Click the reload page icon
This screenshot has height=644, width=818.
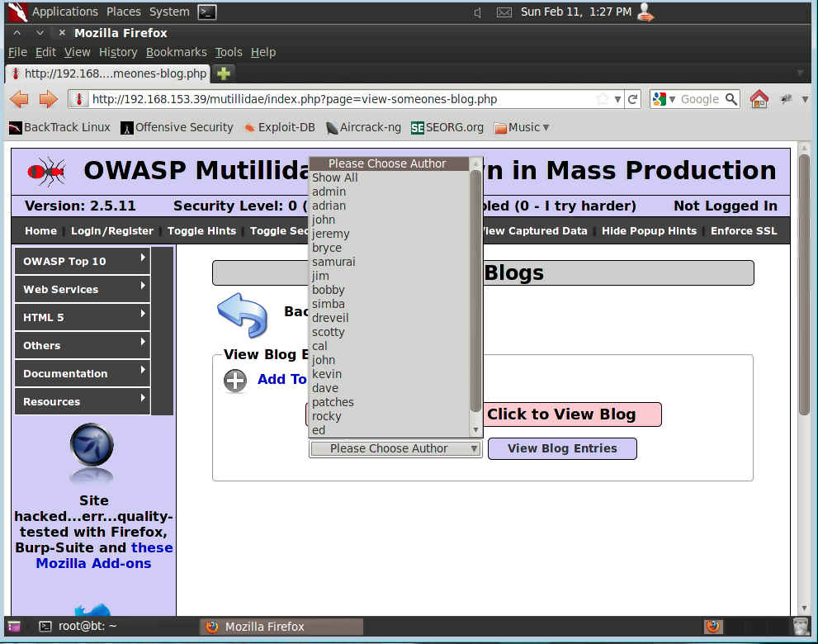coord(633,99)
